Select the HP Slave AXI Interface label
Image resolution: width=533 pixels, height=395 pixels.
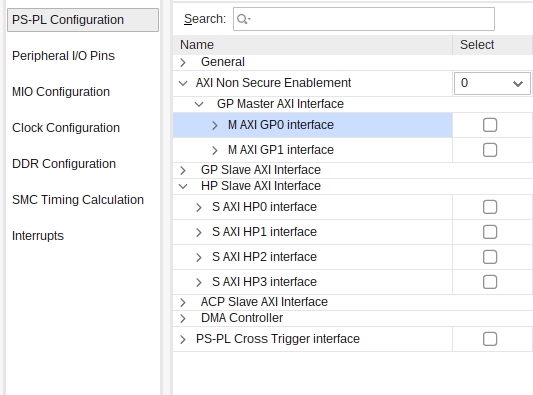point(261,186)
